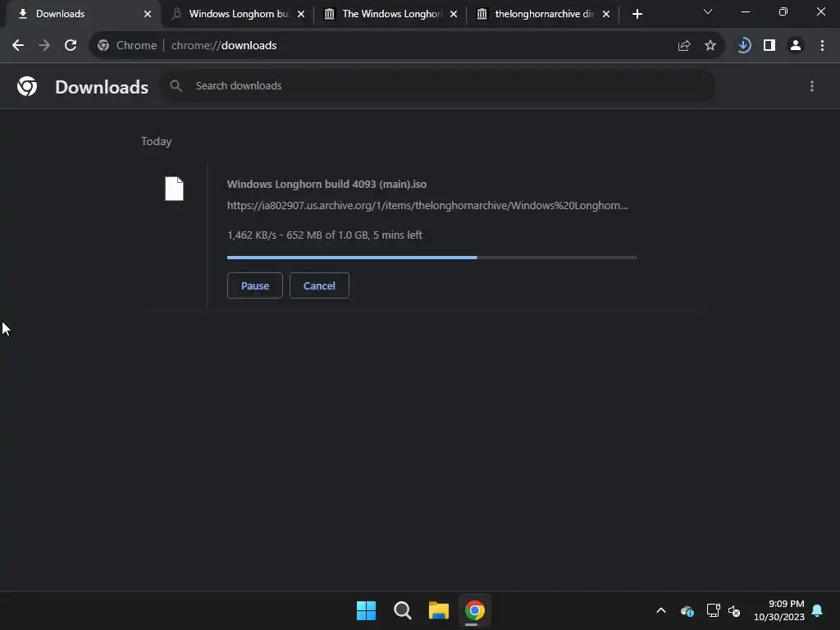The width and height of the screenshot is (840, 630).
Task: Show hidden system tray icons
Action: [661, 610]
